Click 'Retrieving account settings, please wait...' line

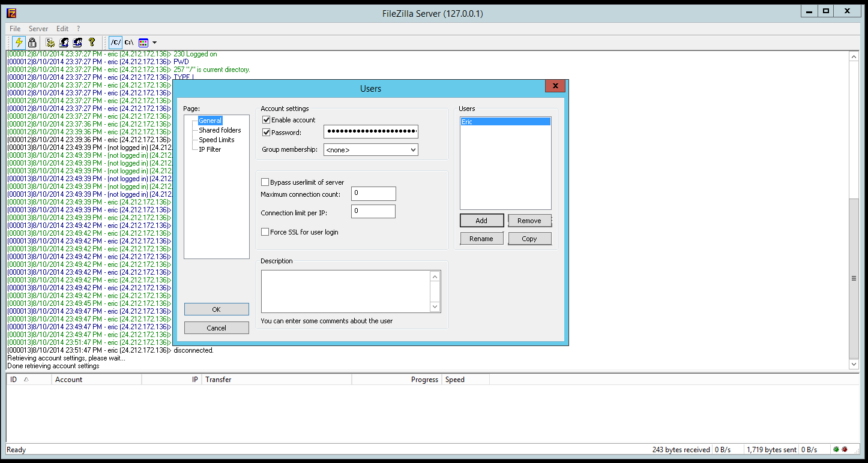(x=66, y=358)
